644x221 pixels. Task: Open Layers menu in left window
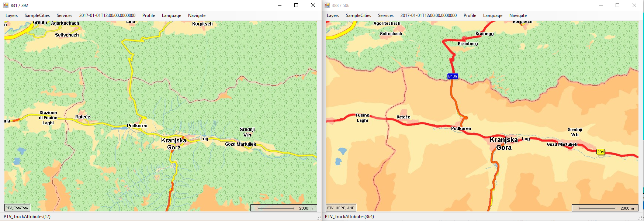[11, 15]
